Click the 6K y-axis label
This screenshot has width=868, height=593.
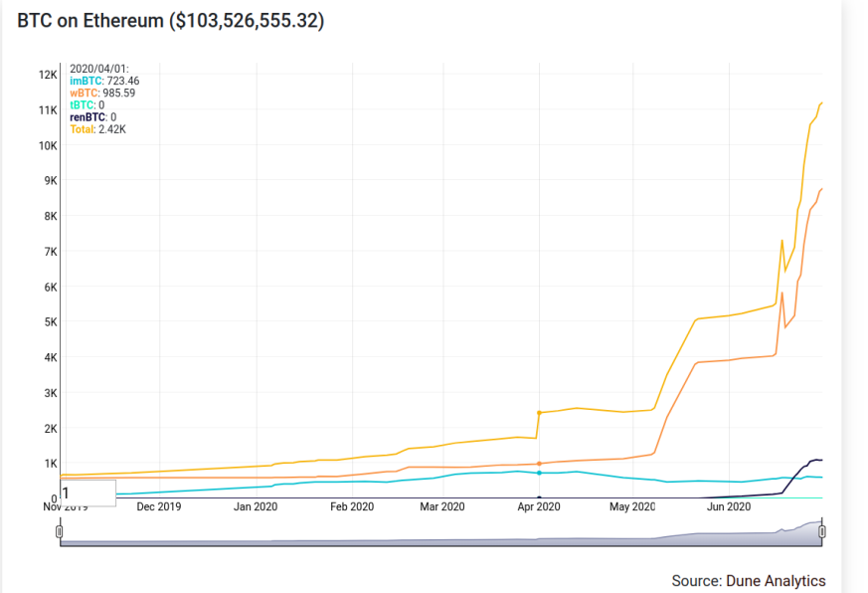[51, 288]
